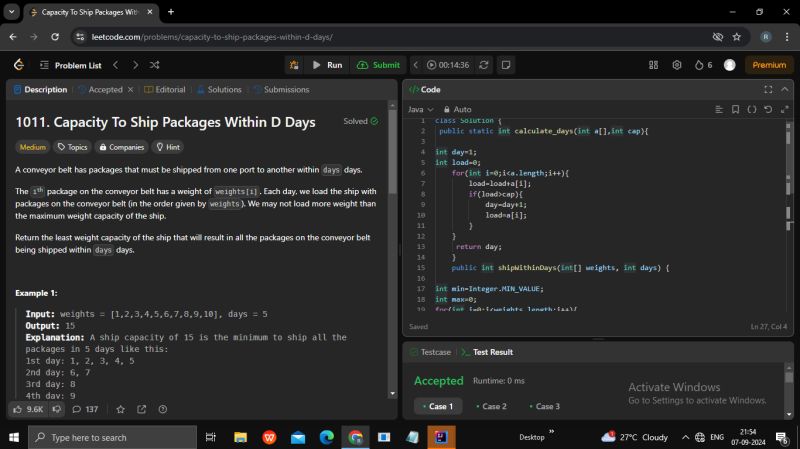
Task: Open the browser tab search dropdown
Action: (11, 12)
